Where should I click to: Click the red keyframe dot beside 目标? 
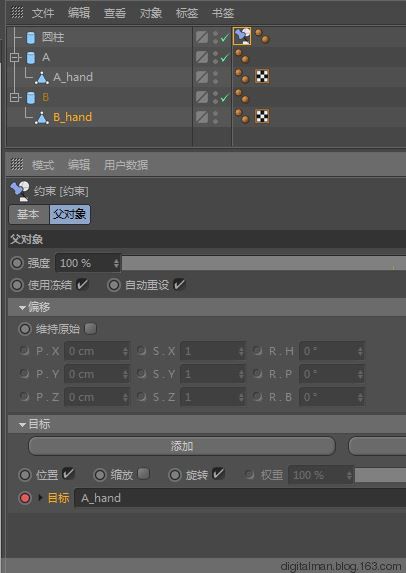pyautogui.click(x=25, y=497)
